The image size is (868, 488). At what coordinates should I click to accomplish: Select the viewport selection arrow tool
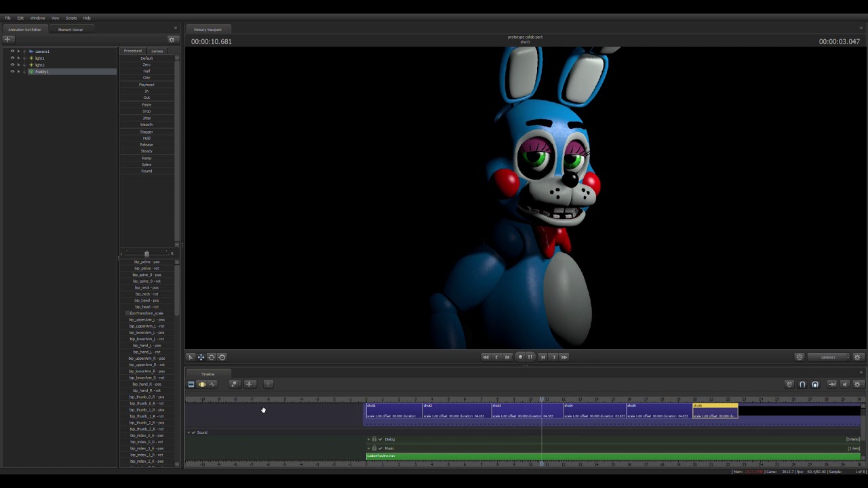[191, 357]
